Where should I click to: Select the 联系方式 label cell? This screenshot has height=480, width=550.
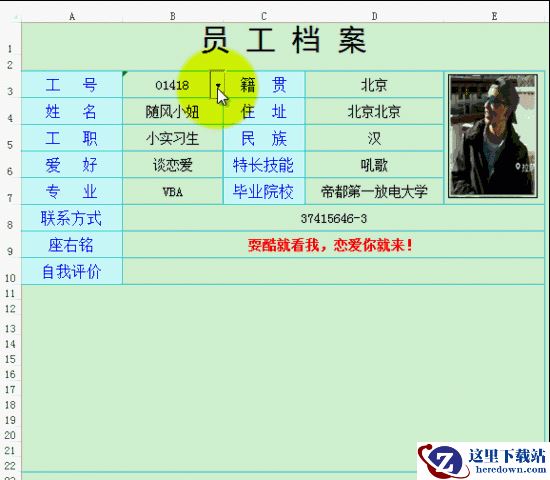click(x=72, y=218)
